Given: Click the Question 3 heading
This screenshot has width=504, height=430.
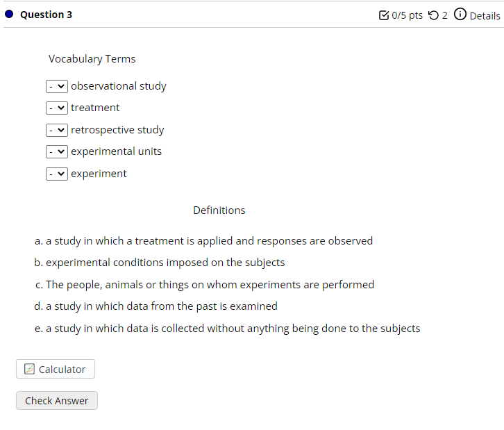Looking at the screenshot, I should (46, 15).
